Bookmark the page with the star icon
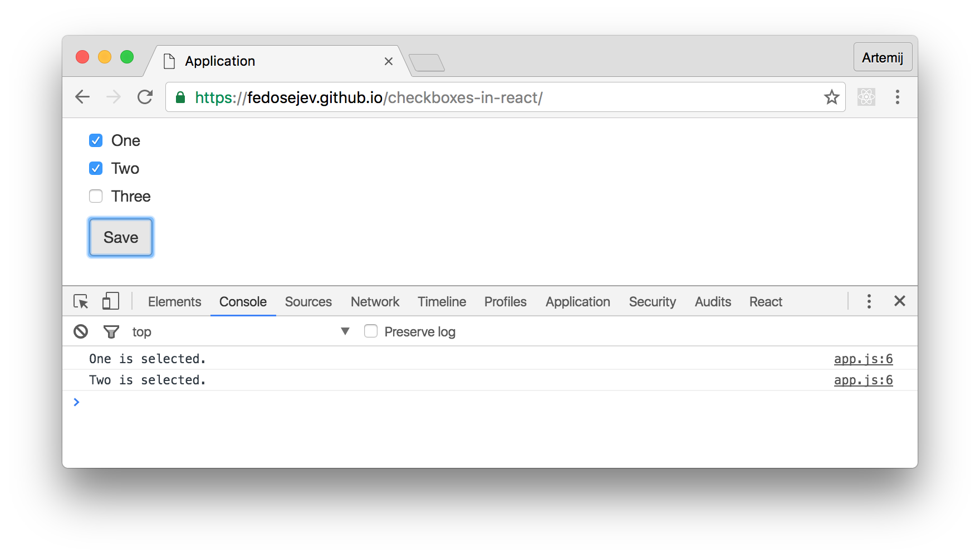Viewport: 980px width, 557px height. [x=832, y=97]
